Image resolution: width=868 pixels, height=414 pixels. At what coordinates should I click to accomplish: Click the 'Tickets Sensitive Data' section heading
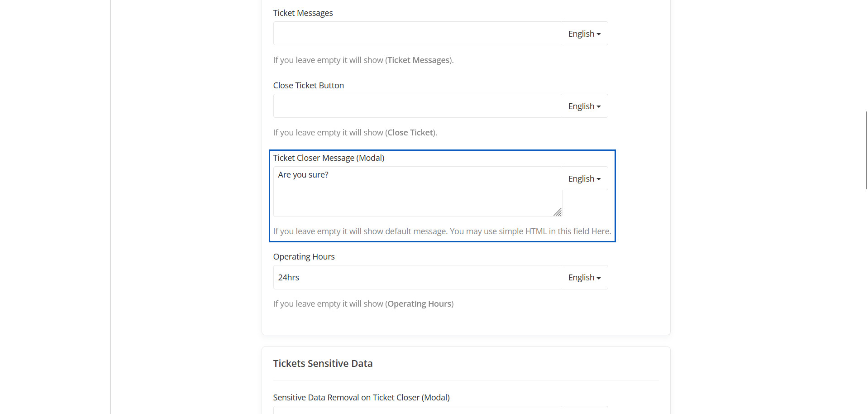[x=323, y=364]
